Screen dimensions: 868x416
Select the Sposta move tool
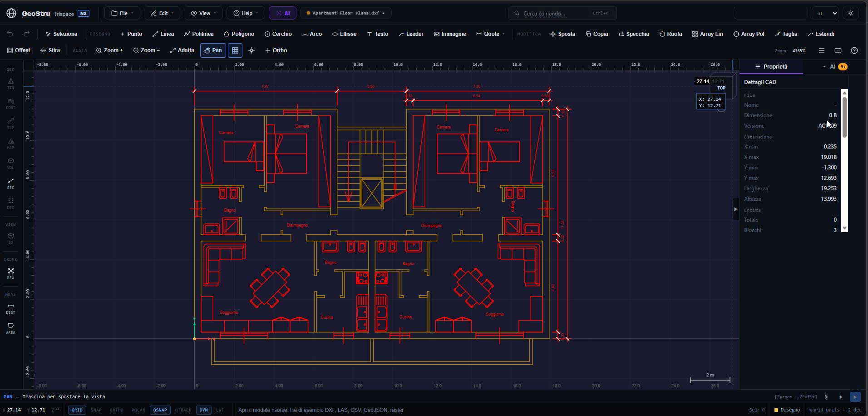click(562, 34)
